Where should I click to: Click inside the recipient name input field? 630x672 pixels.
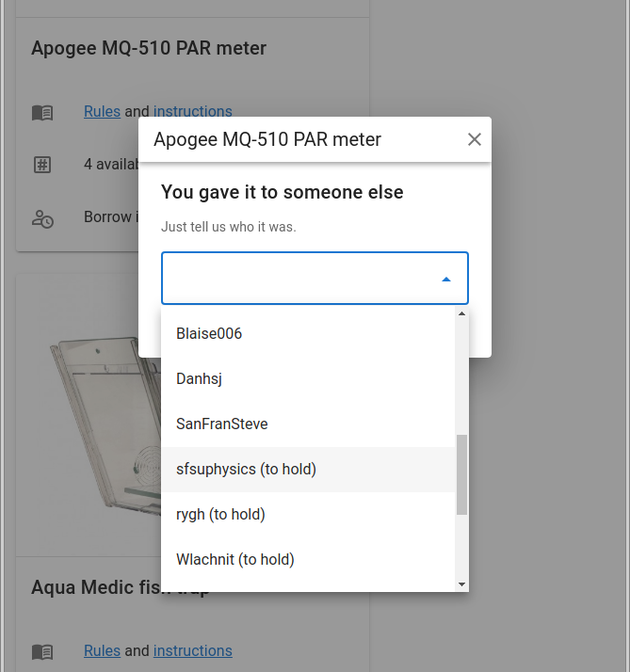click(297, 279)
